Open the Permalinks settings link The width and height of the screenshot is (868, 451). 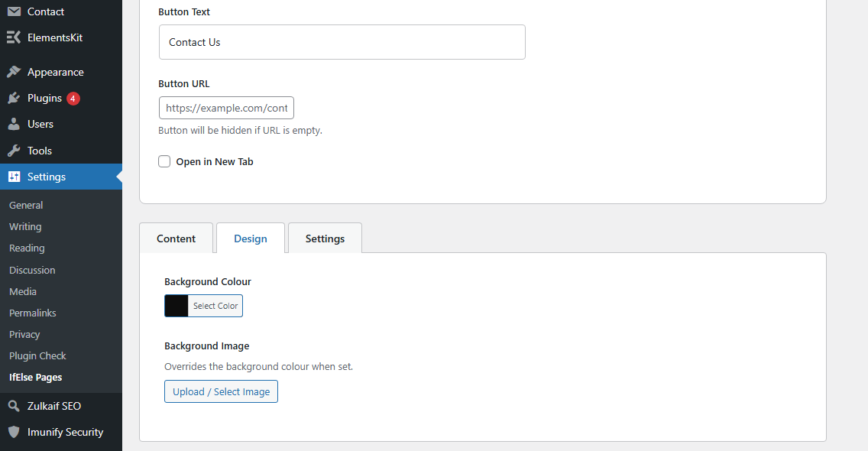pyautogui.click(x=33, y=313)
